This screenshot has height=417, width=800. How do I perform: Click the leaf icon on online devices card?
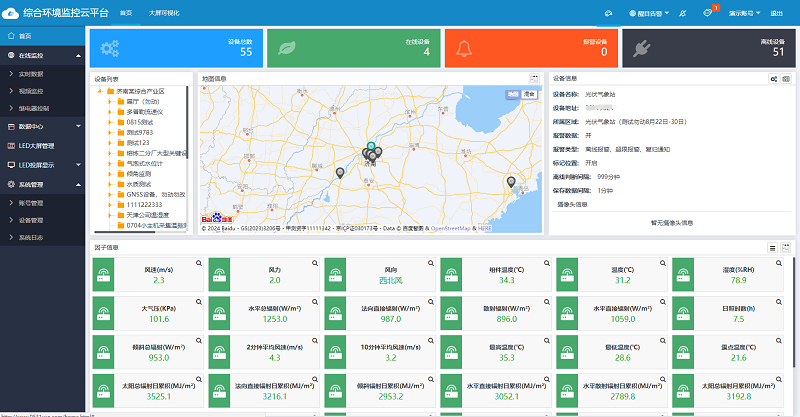pos(287,48)
